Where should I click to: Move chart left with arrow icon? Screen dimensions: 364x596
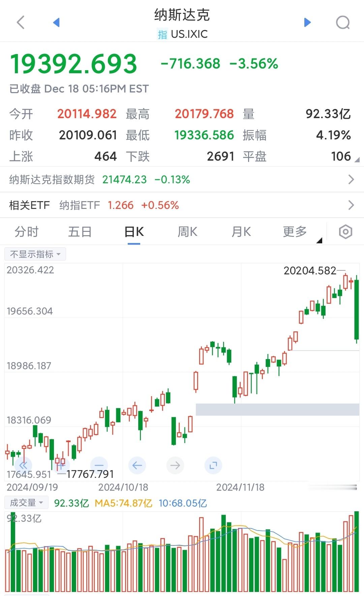[x=137, y=465]
